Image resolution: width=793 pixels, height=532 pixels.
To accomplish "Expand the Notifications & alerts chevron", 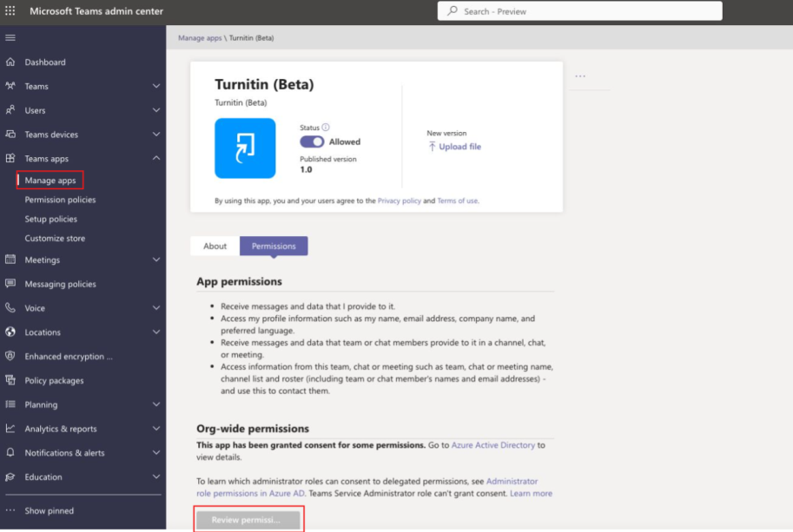I will [x=156, y=453].
